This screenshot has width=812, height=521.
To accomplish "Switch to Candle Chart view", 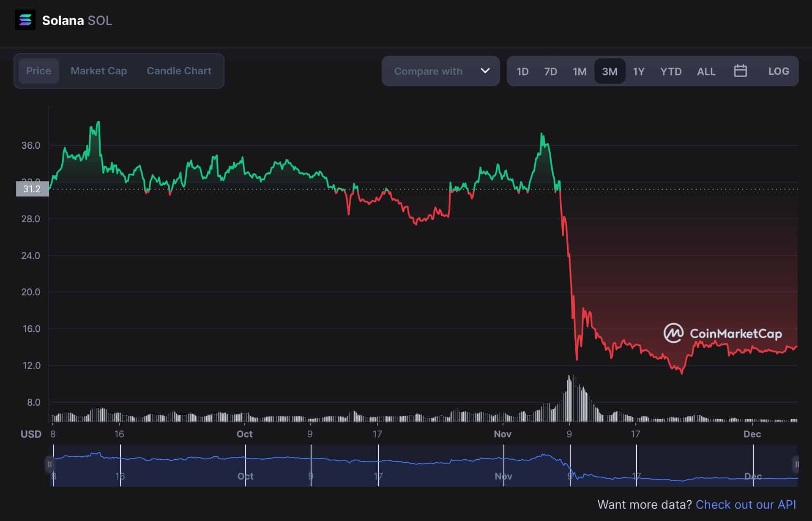I will click(x=179, y=71).
